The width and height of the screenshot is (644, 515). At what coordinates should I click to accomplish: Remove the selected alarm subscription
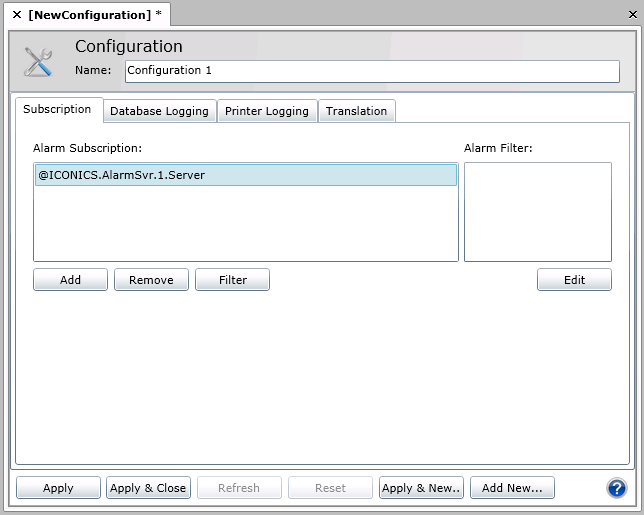click(151, 280)
